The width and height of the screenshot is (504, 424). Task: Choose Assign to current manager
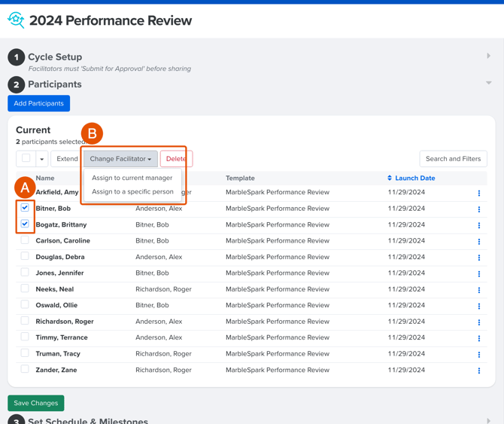(132, 178)
